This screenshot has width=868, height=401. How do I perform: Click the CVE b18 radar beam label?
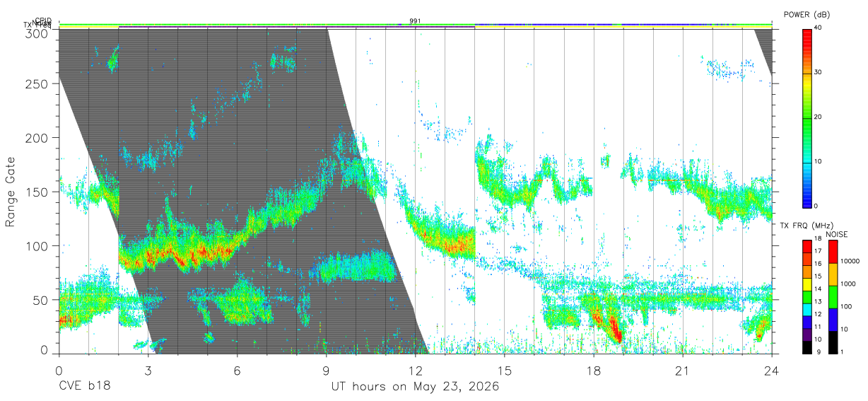click(84, 387)
